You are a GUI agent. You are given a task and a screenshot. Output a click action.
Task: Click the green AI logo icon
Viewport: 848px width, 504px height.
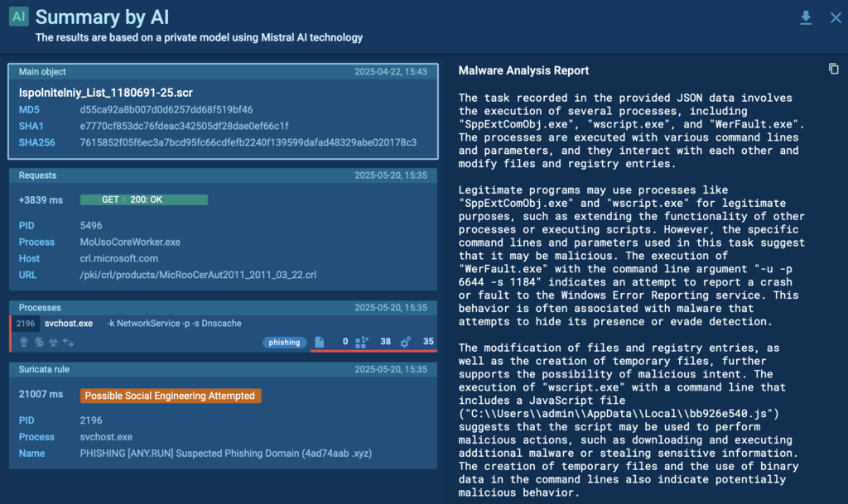coord(19,17)
